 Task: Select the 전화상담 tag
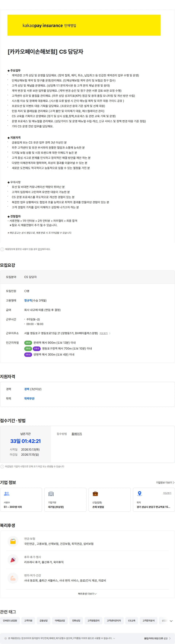point(76,621)
